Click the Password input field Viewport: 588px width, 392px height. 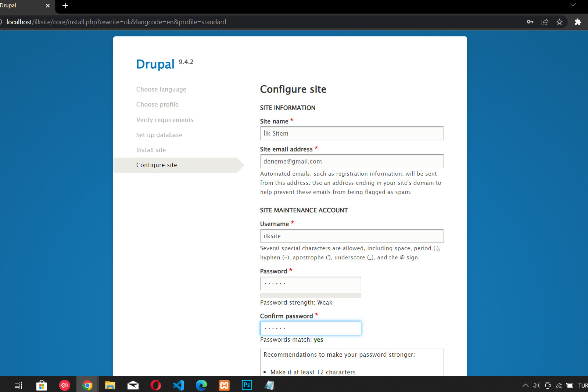coord(311,283)
